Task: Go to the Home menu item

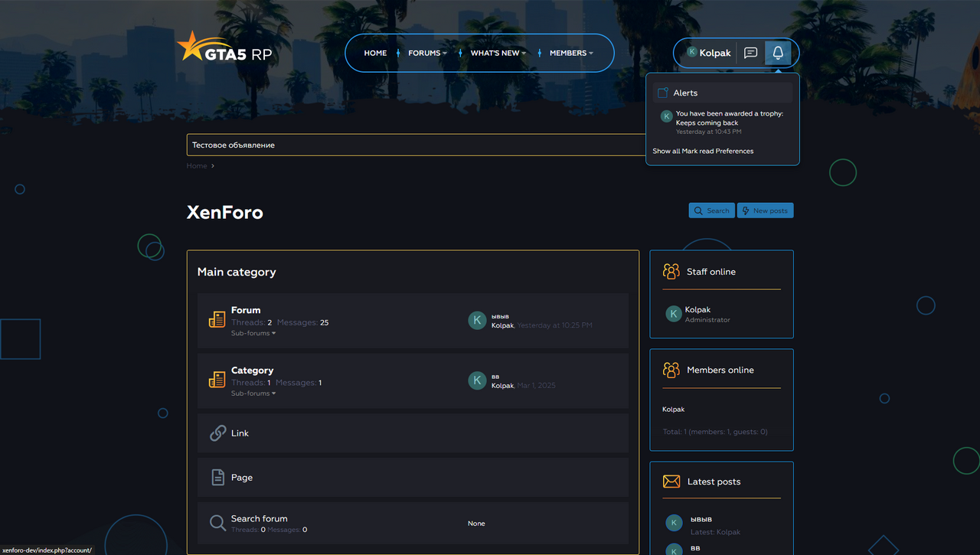Action: coord(375,53)
